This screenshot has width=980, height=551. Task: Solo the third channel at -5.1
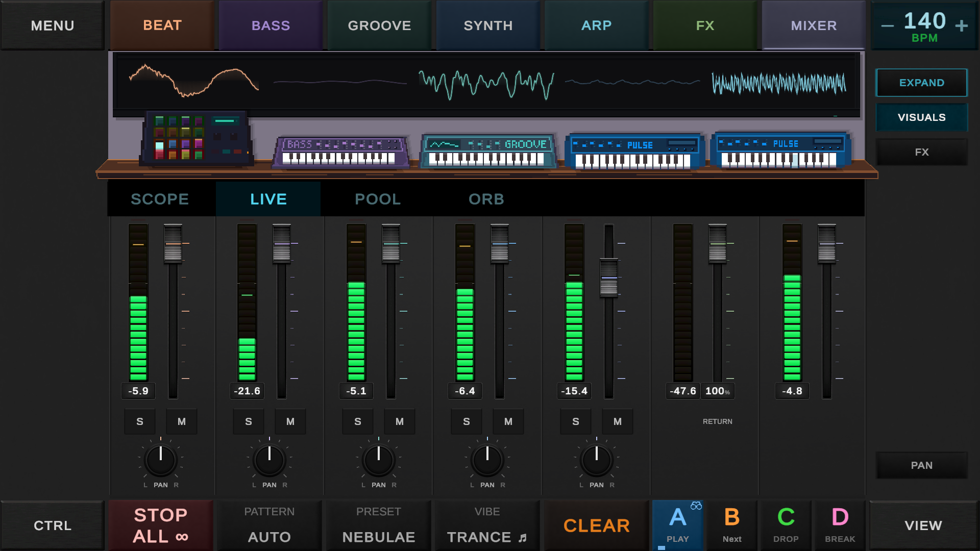pyautogui.click(x=358, y=421)
